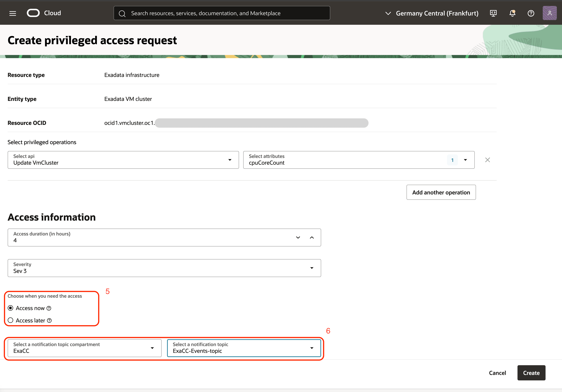
Task: Select the Access now radio button
Action: 11,308
